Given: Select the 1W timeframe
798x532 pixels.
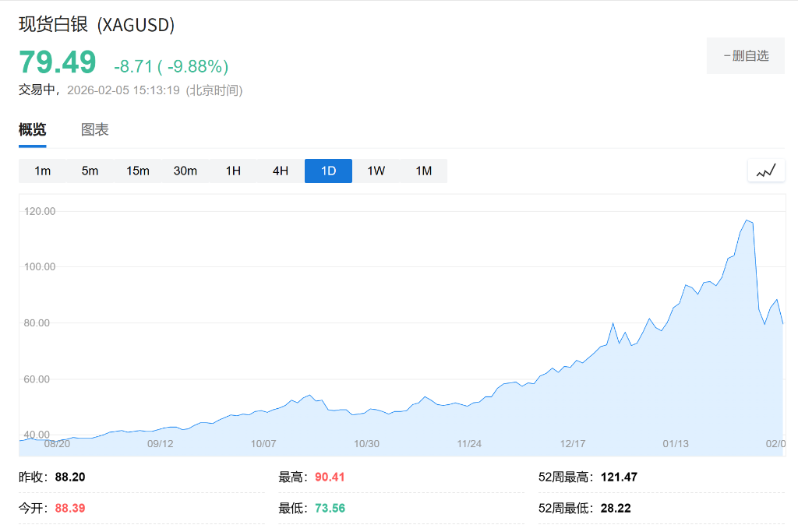Looking at the screenshot, I should point(376,171).
